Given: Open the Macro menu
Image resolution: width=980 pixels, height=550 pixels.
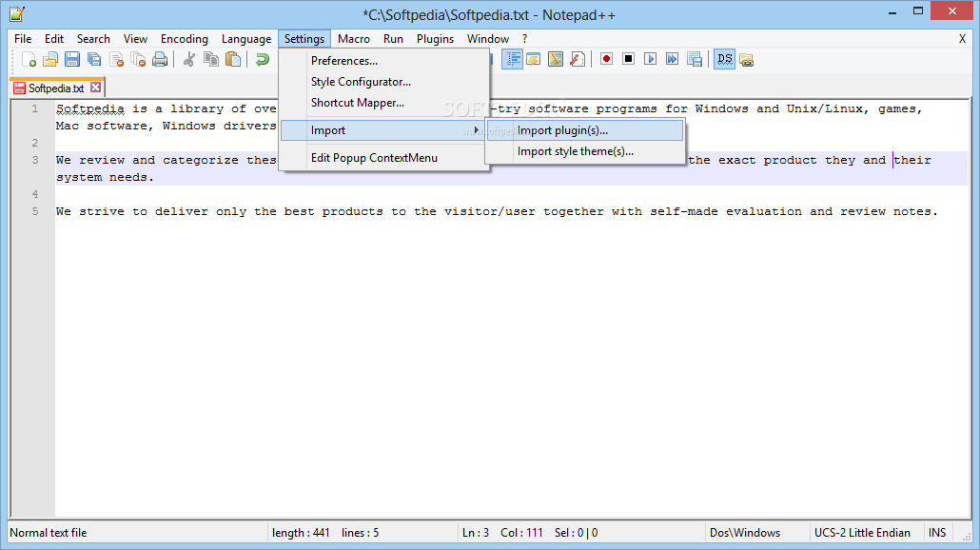Looking at the screenshot, I should click(x=354, y=39).
